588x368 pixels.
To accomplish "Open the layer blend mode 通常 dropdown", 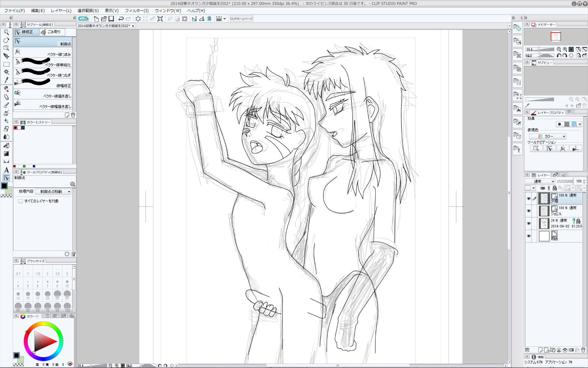I will point(540,182).
